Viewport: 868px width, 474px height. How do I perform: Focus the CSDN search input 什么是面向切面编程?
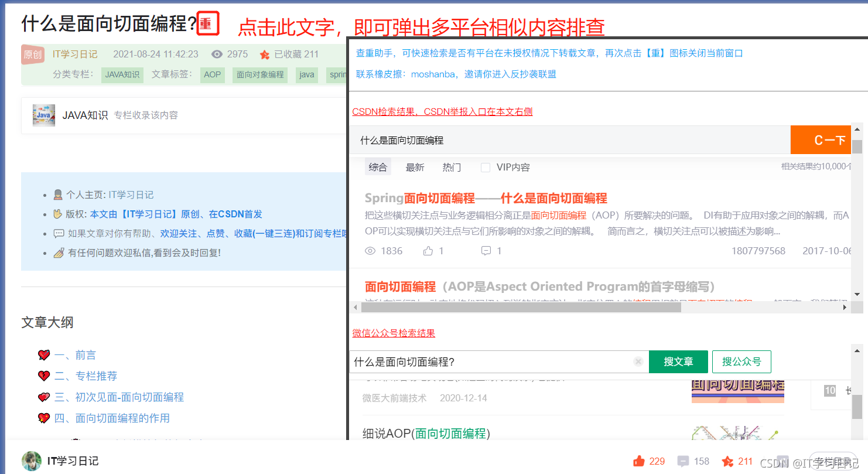click(x=571, y=140)
